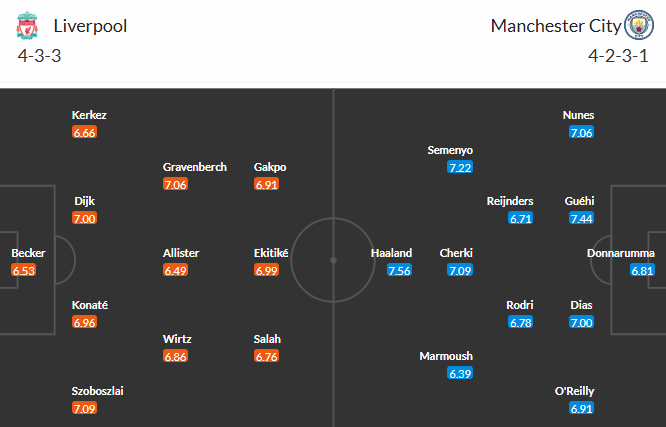Click the Manchester City club crest
Image resolution: width=666 pixels, height=427 pixels.
pyautogui.click(x=637, y=26)
